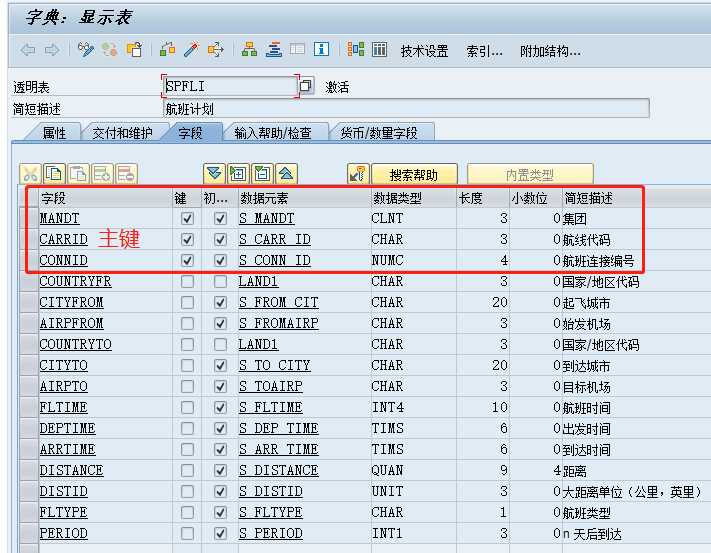Click the 内置类型 button

tap(530, 175)
